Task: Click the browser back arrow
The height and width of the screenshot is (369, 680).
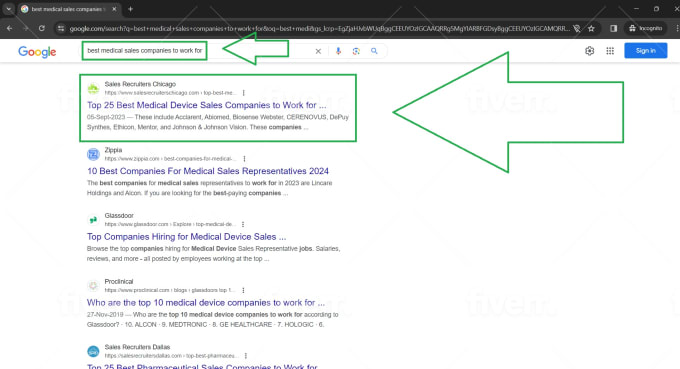Action: [10, 29]
